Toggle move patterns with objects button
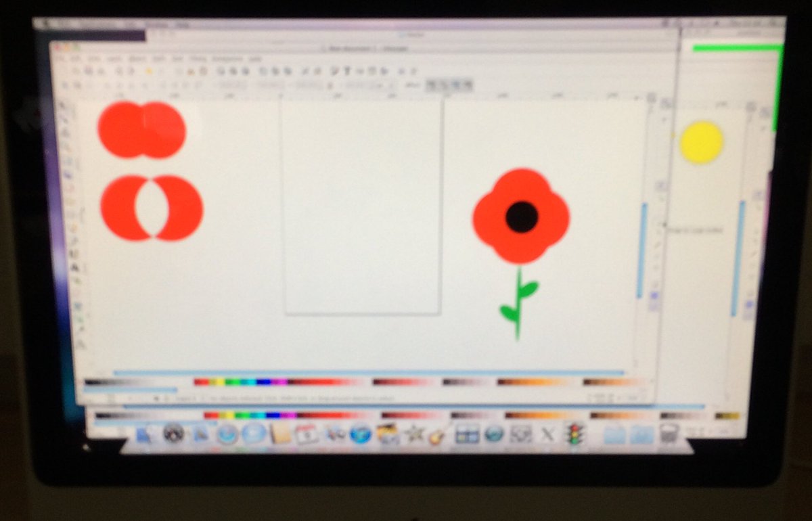The height and width of the screenshot is (521, 812). (469, 85)
